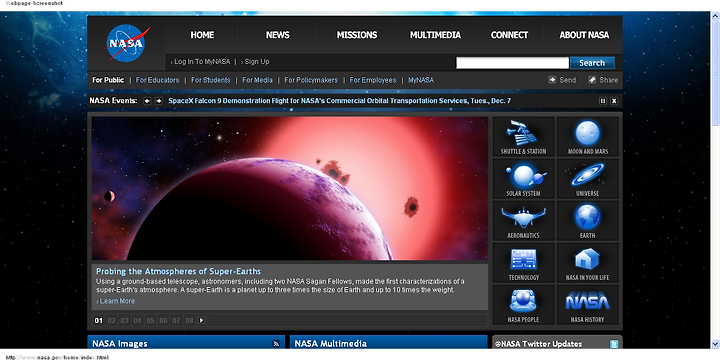
Task: Click the Search button
Action: 592,63
